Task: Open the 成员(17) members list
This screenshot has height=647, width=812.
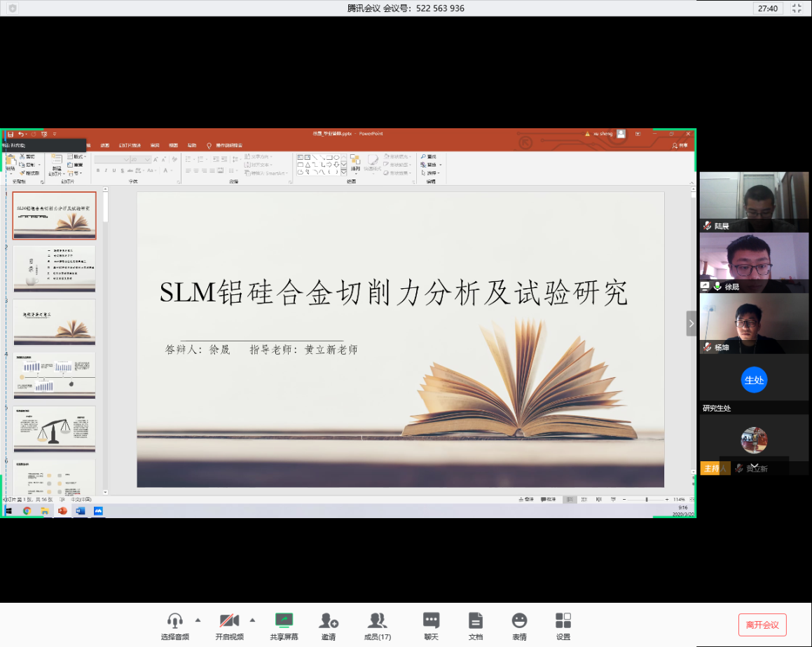Action: (377, 626)
